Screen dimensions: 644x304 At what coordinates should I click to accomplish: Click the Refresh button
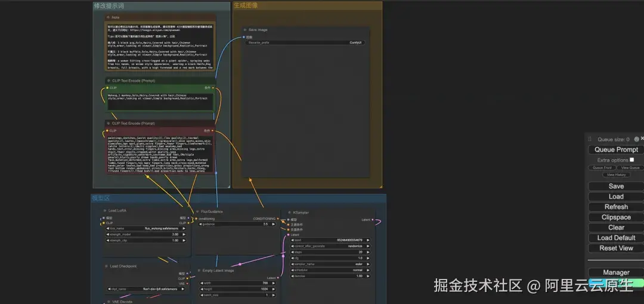[x=616, y=207]
